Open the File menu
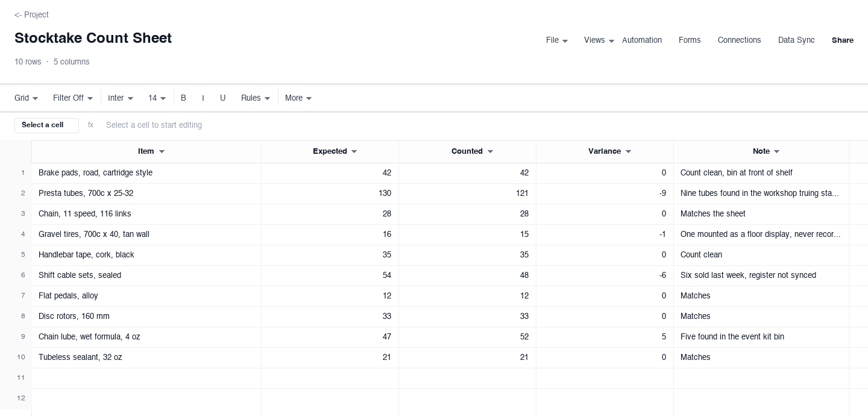Screen dimensions: 868x416 556,40
